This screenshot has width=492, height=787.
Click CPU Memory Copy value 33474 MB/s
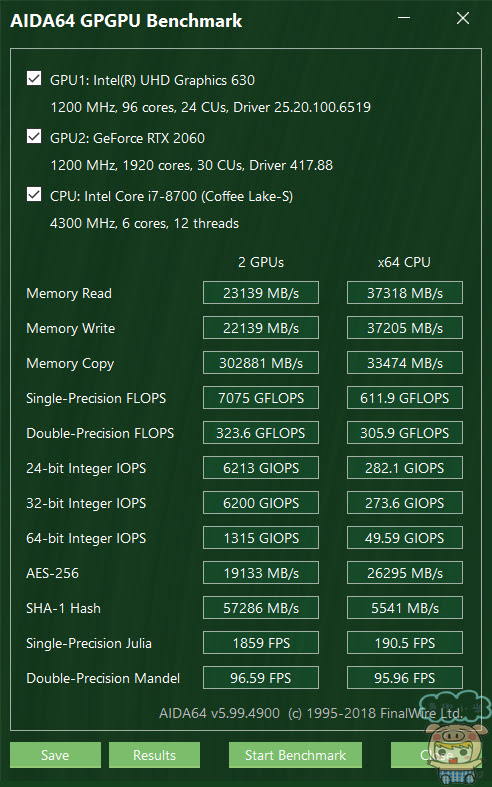coord(405,363)
